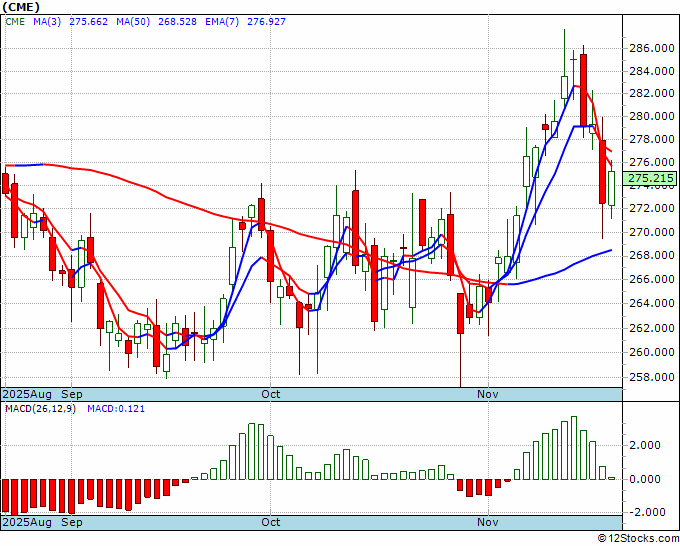Click the Nov label on price chart axis
The height and width of the screenshot is (546, 680).
point(488,394)
